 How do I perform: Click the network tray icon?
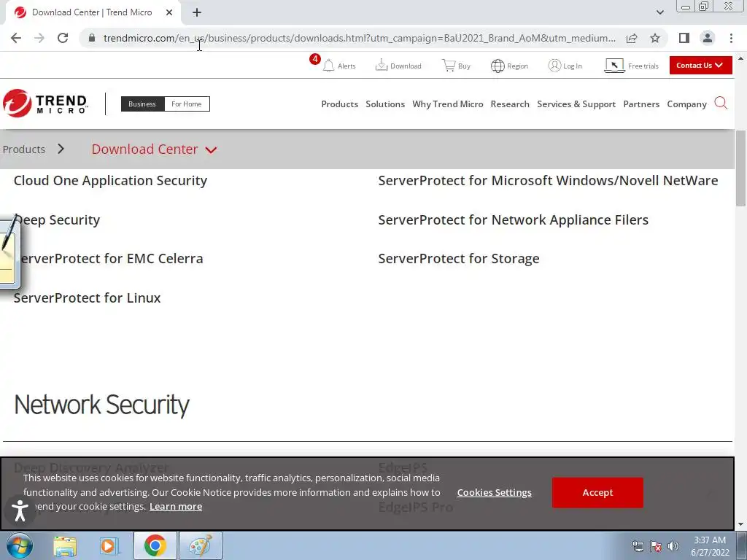coord(638,546)
